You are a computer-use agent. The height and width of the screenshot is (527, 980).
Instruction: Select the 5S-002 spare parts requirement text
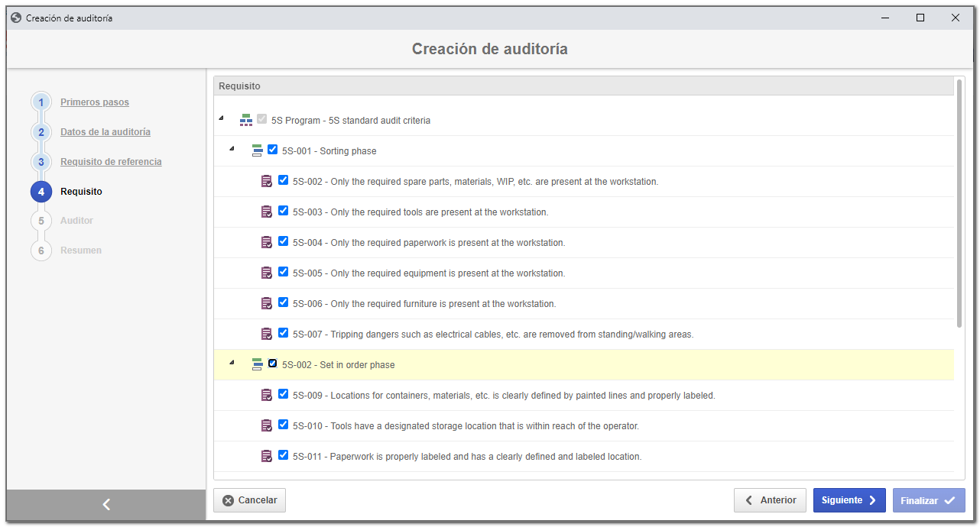tap(475, 182)
